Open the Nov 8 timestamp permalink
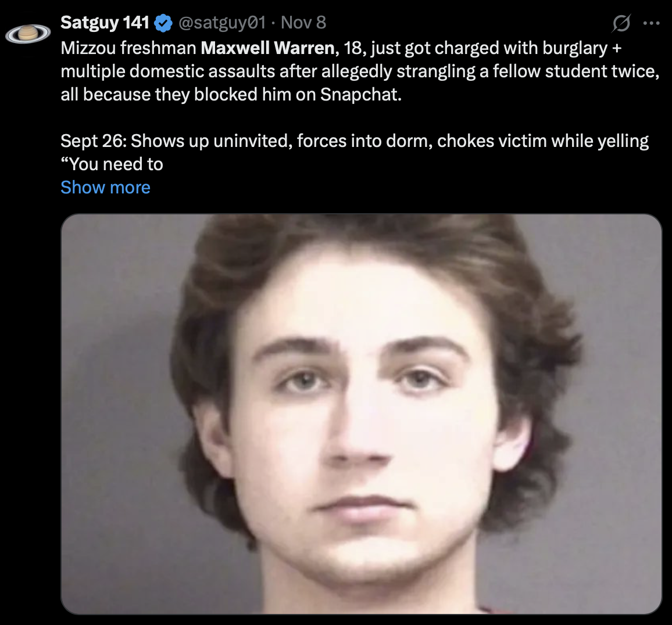This screenshot has width=672, height=625. (303, 22)
